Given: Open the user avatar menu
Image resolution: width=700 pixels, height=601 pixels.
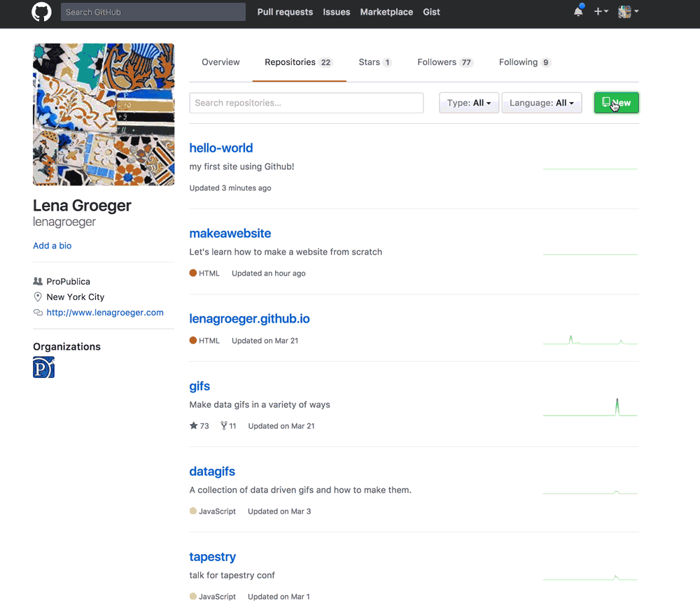Looking at the screenshot, I should pos(628,12).
